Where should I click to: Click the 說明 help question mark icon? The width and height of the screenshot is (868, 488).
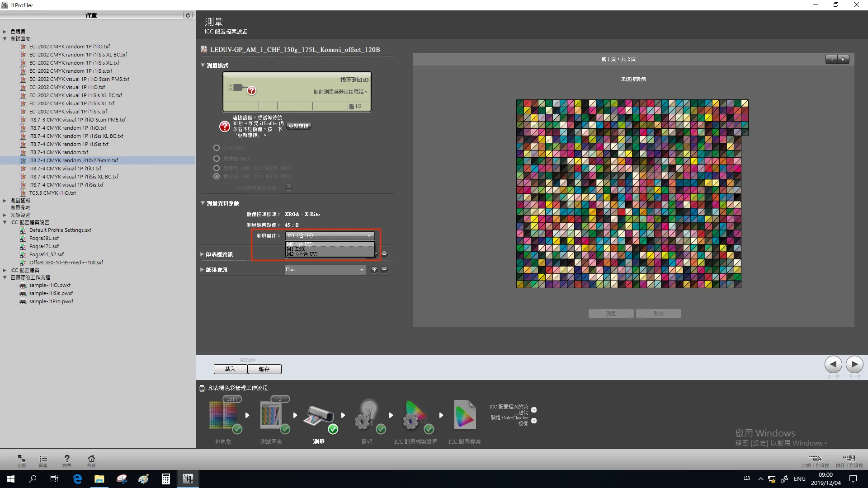[x=67, y=459]
